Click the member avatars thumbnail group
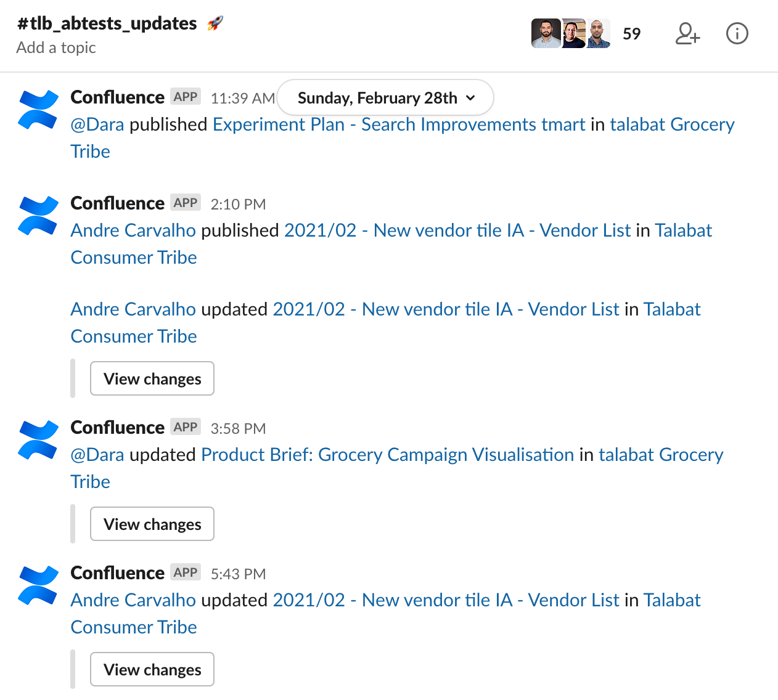This screenshot has width=778, height=700. [571, 33]
